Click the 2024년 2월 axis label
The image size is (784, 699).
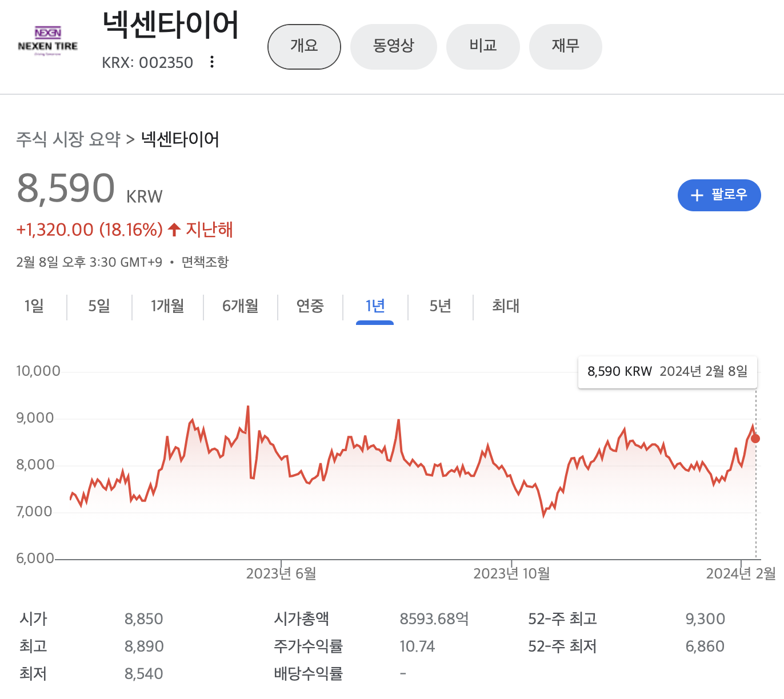(x=741, y=574)
